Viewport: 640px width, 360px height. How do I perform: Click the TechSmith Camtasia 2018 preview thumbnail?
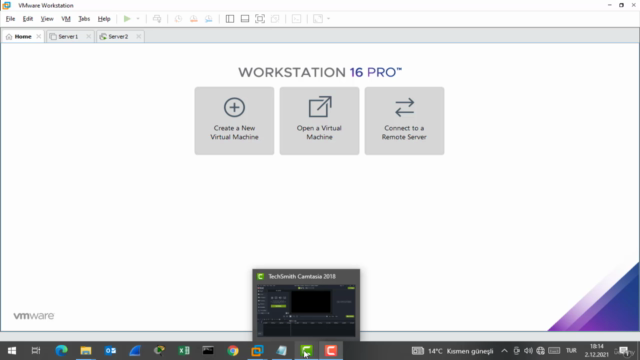pyautogui.click(x=306, y=311)
